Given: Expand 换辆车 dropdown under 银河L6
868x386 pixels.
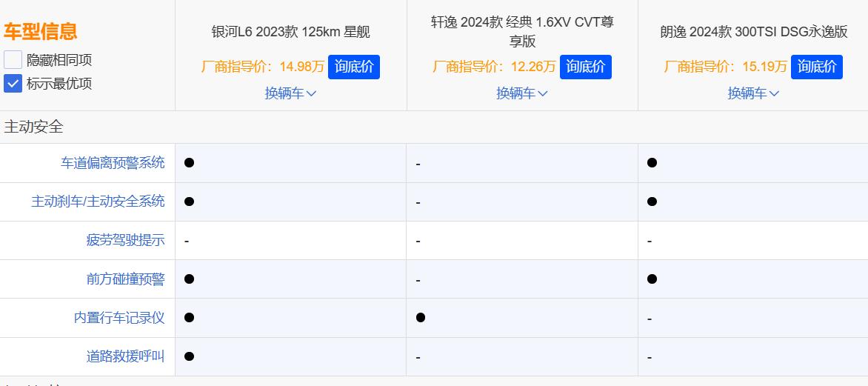Looking at the screenshot, I should coord(290,93).
